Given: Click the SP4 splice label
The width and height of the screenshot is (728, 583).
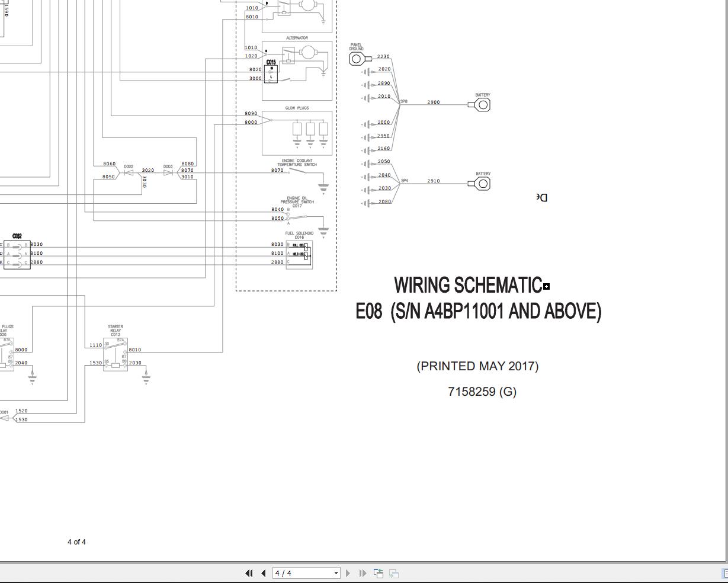Looking at the screenshot, I should (x=405, y=181).
